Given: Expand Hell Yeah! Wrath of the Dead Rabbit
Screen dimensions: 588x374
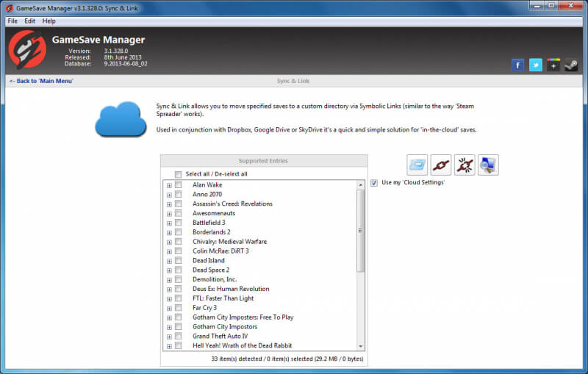Looking at the screenshot, I should click(x=169, y=346).
